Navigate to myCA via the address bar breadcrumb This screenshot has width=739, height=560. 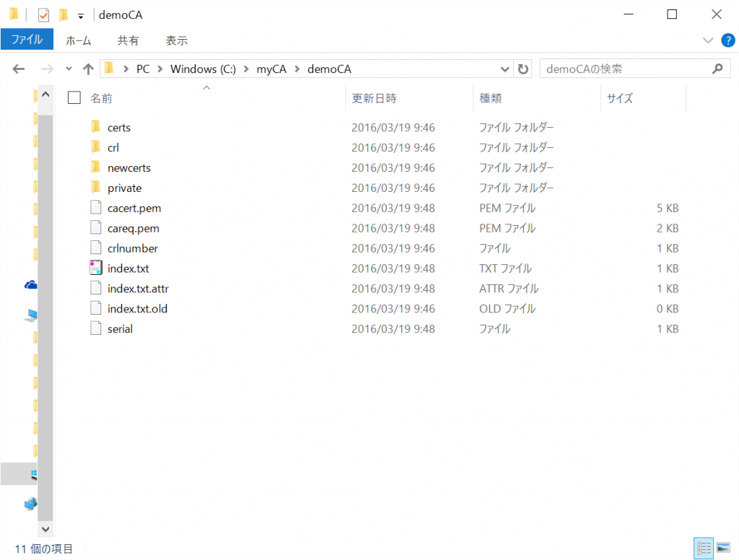pyautogui.click(x=271, y=69)
